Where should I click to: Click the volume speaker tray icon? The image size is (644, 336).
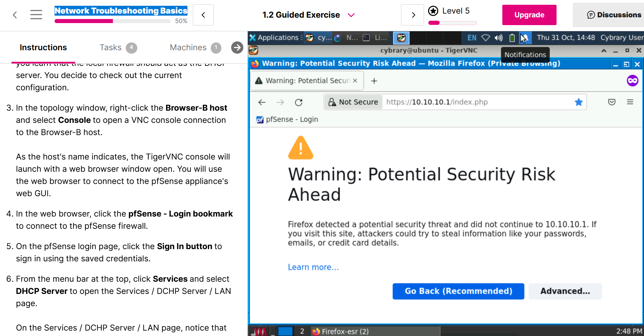(x=498, y=38)
